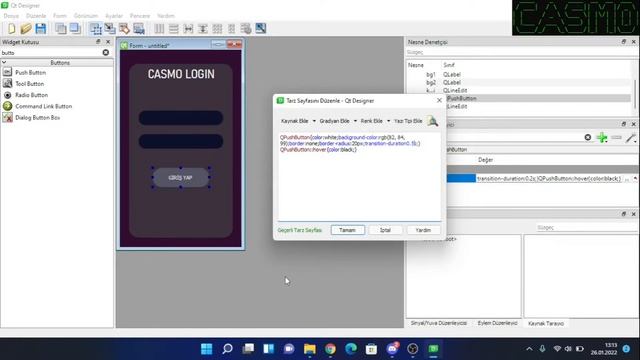
Task: Apply form layout from toolbar
Action: (x=231, y=28)
